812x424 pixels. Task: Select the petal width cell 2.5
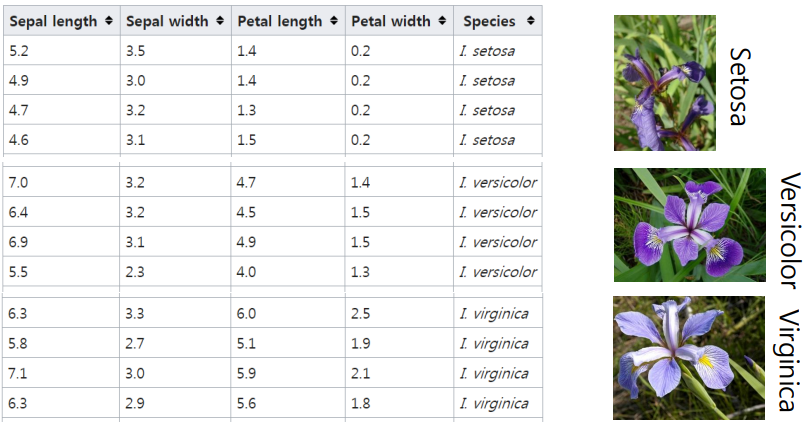(399, 314)
